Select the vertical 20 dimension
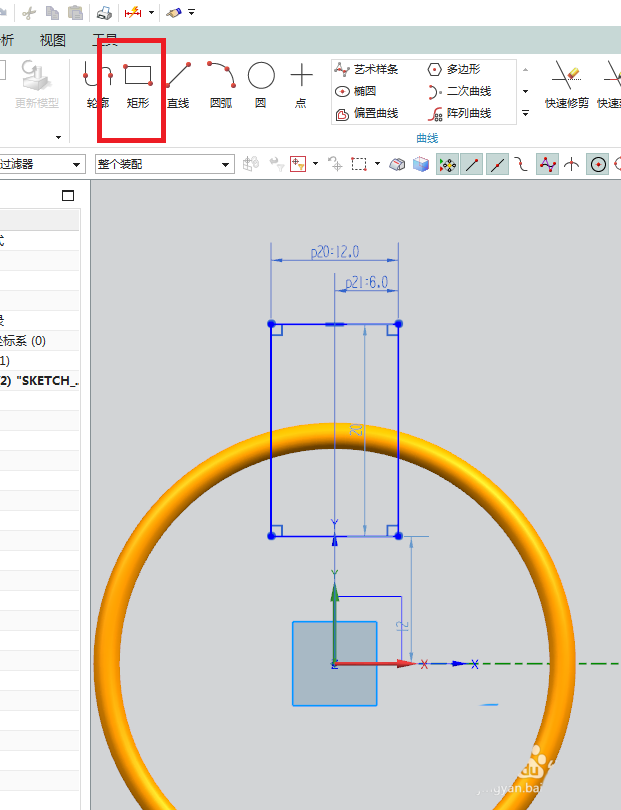Viewport: 621px width, 810px height. coord(356,430)
